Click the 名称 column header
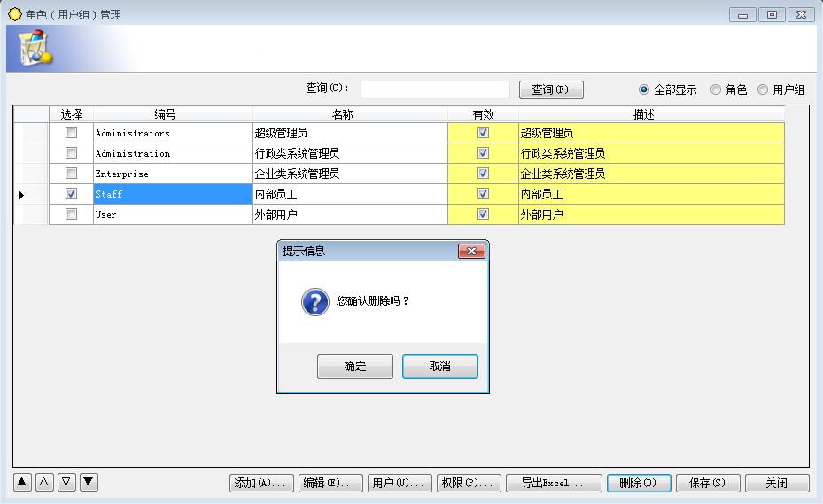Image resolution: width=823 pixels, height=504 pixels. point(350,114)
